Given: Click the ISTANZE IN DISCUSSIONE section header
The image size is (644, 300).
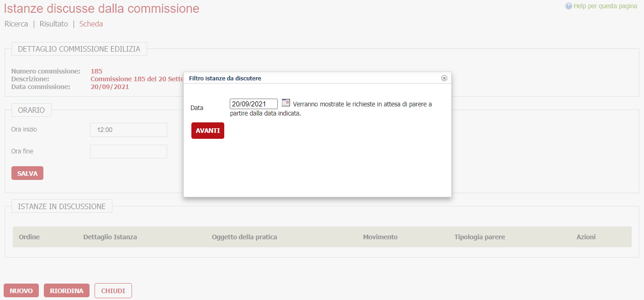Looking at the screenshot, I should click(62, 205).
